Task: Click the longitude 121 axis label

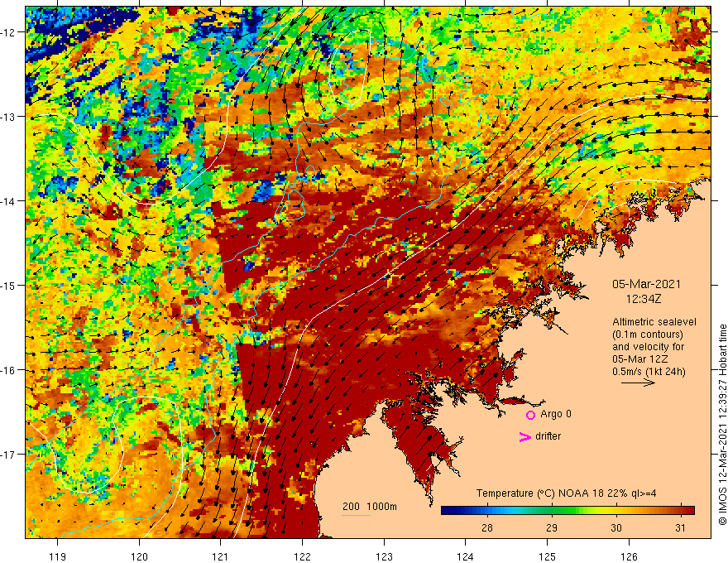Action: click(221, 556)
